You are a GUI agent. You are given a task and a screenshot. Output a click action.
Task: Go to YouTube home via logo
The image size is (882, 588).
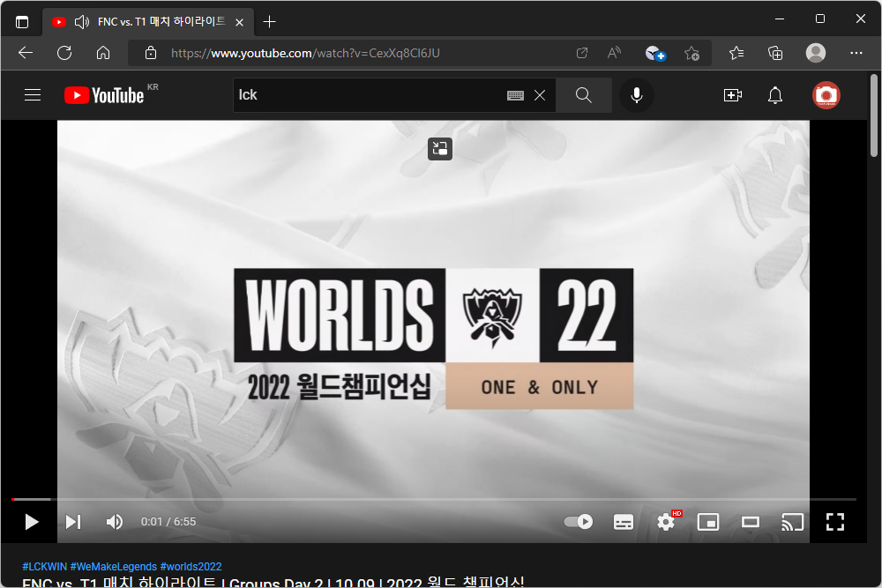coord(105,95)
